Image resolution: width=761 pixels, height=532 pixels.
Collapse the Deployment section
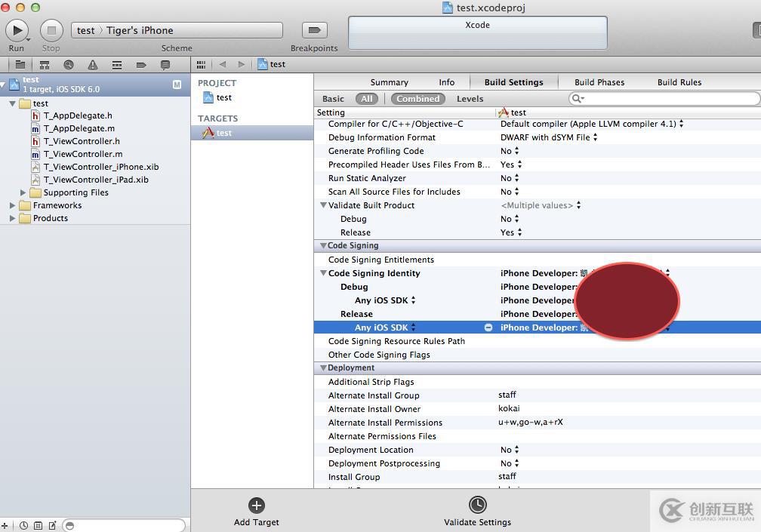[323, 367]
